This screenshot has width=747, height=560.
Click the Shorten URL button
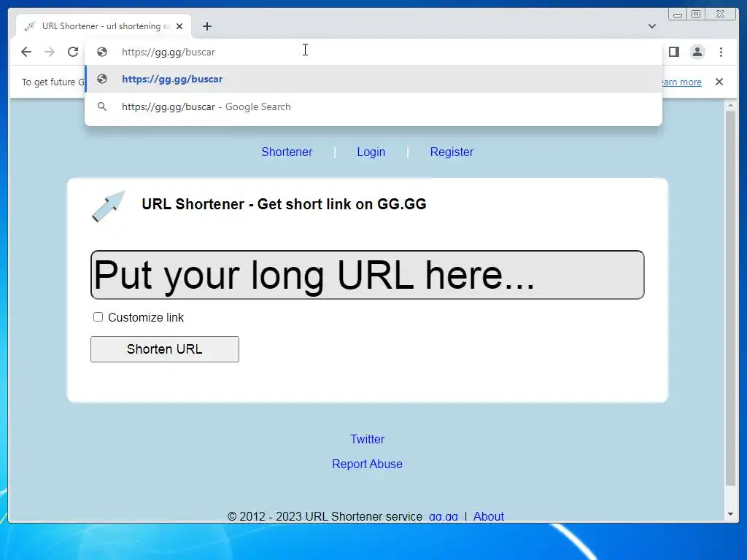pyautogui.click(x=165, y=349)
